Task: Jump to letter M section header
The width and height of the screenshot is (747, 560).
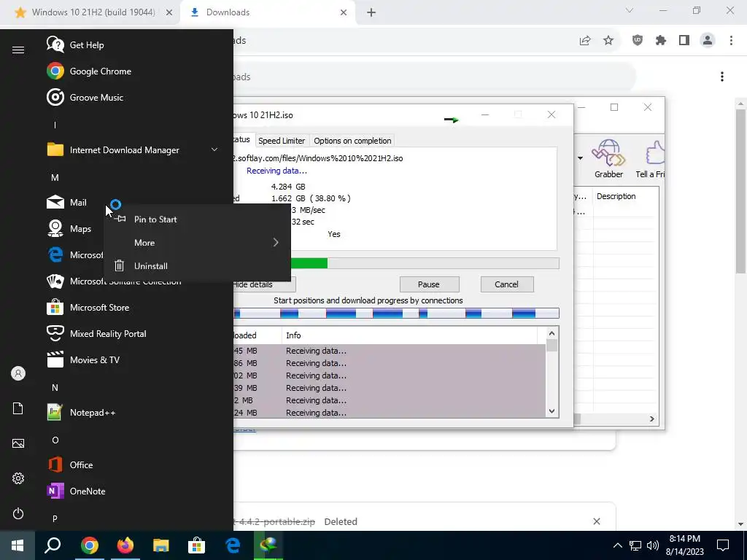Action: point(55,178)
